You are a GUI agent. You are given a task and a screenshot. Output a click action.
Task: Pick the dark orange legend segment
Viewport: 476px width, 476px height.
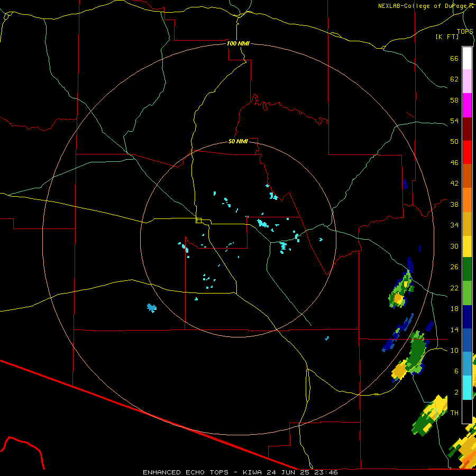[x=467, y=176]
